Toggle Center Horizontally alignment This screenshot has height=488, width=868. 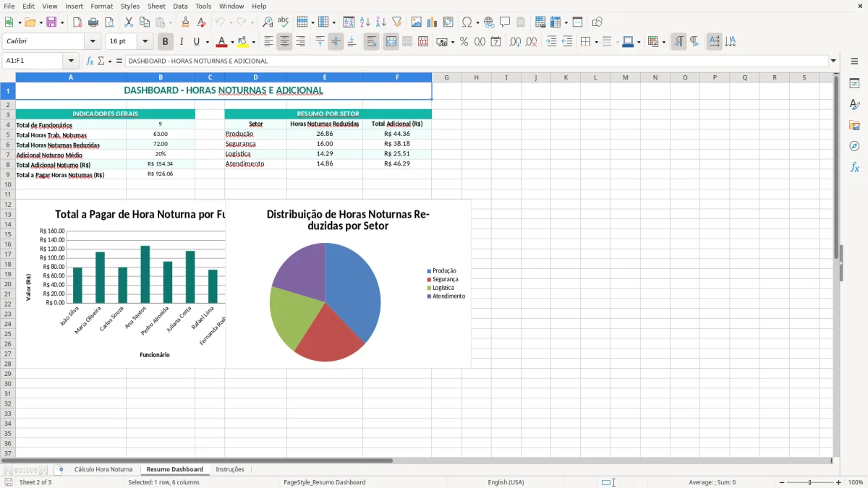coord(284,42)
